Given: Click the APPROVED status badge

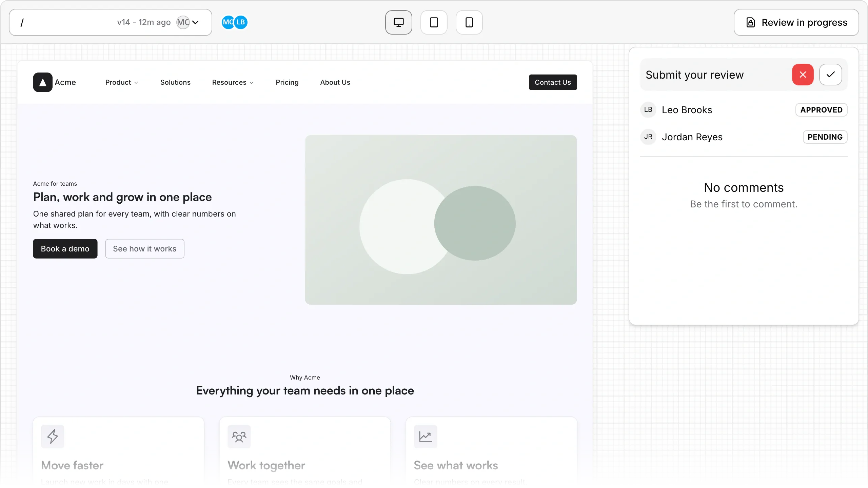Looking at the screenshot, I should tap(821, 110).
